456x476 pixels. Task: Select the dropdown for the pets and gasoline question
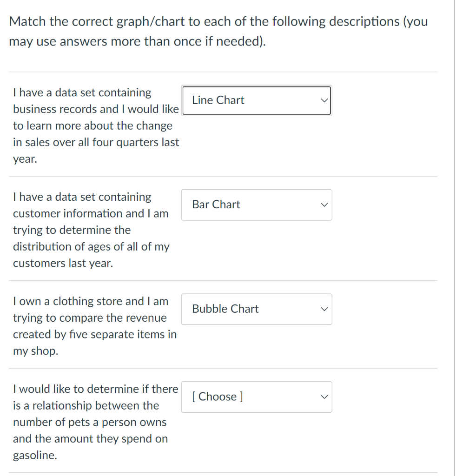click(x=256, y=397)
